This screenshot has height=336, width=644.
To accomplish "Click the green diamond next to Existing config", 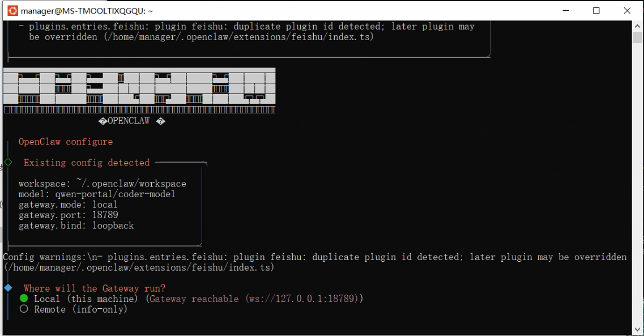I will [x=8, y=162].
